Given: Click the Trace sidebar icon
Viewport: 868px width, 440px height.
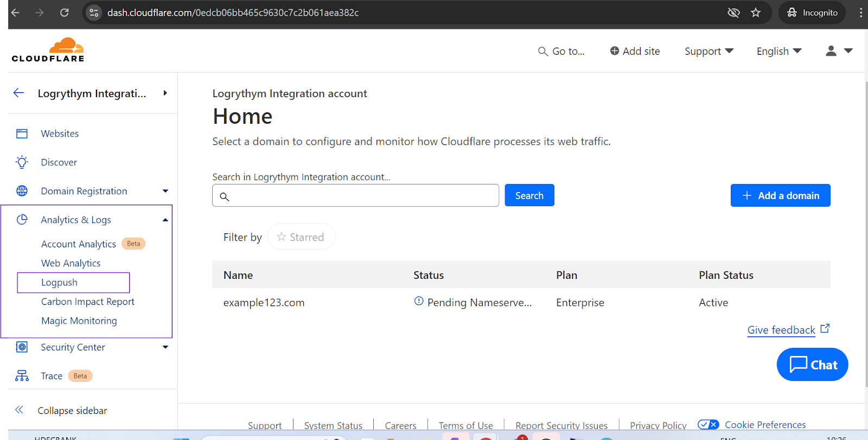Looking at the screenshot, I should tap(22, 376).
